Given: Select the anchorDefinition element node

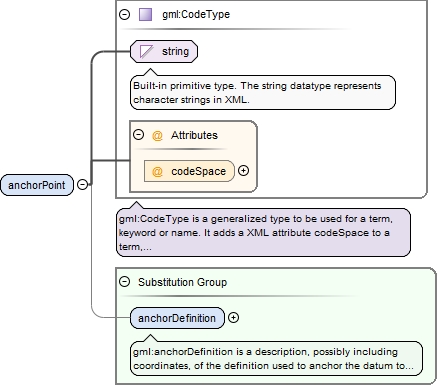Looking at the screenshot, I should (x=177, y=318).
